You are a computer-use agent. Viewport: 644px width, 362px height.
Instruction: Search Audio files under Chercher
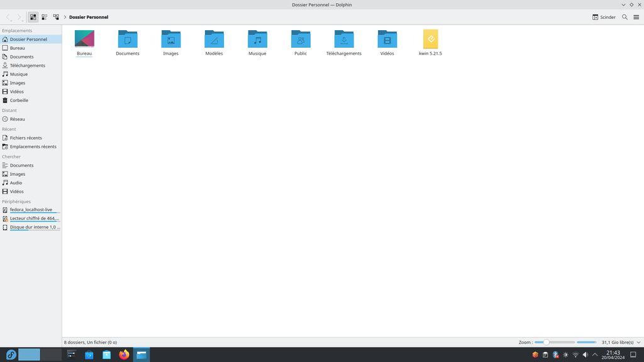[31, 183]
